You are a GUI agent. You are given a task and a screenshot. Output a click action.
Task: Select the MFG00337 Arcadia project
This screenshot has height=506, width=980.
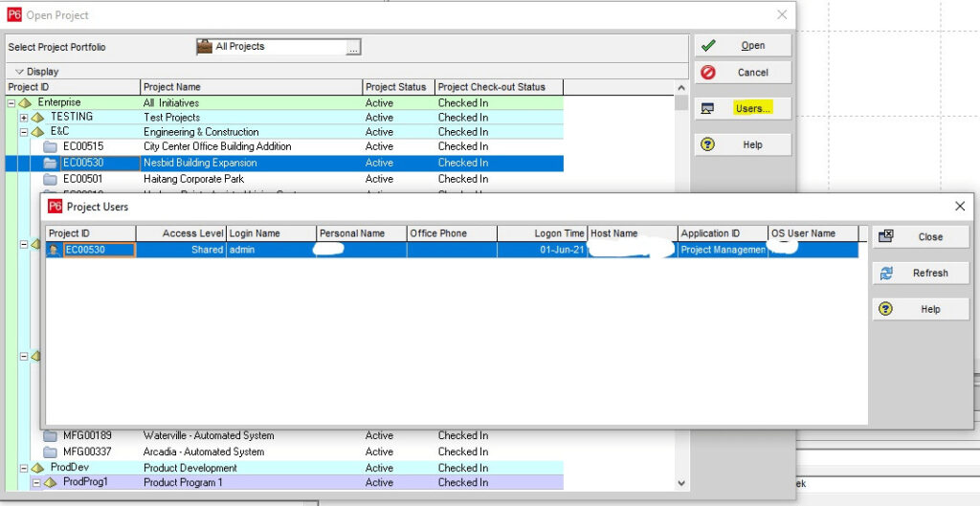[284, 451]
